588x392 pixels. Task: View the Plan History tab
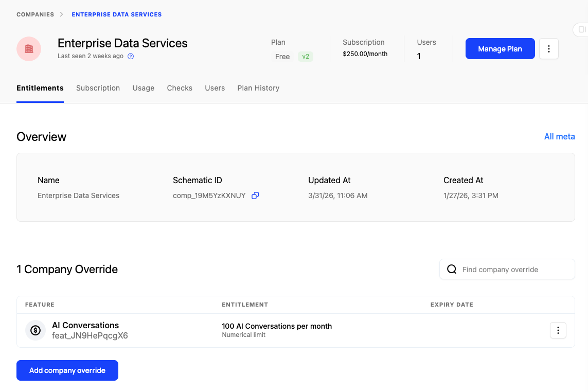click(258, 88)
